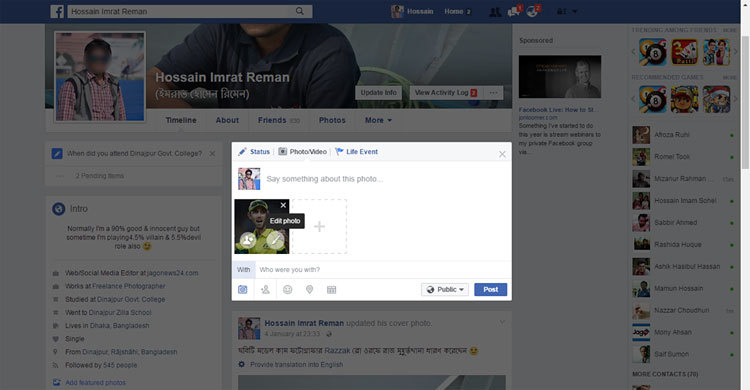Open the Public audience dropdown
This screenshot has width=750, height=390.
click(x=445, y=290)
